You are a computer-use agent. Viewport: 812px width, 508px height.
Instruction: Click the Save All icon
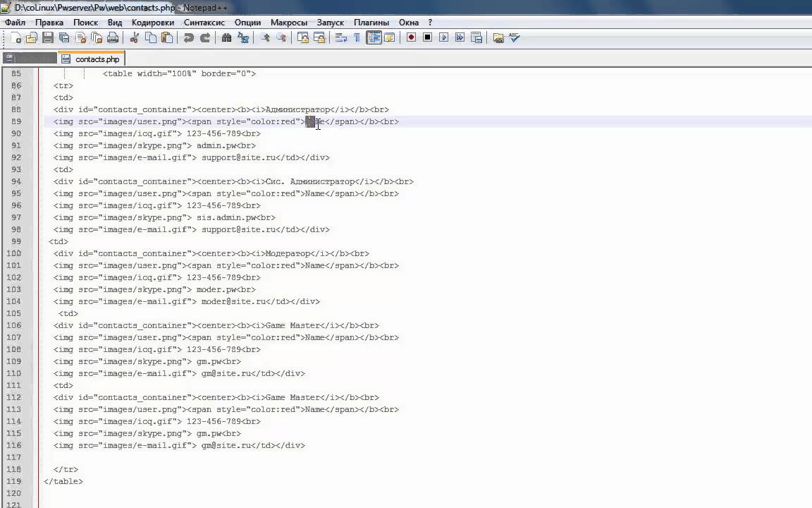click(x=64, y=38)
